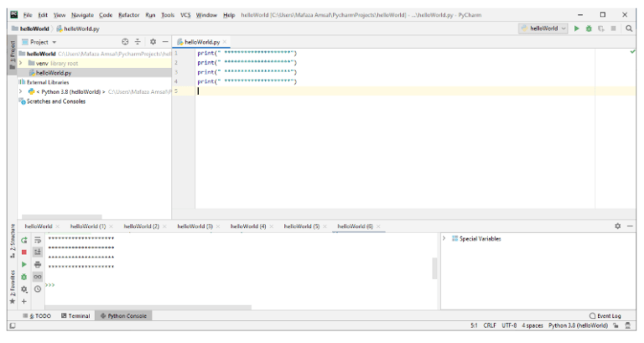
Task: Toggle the tool window bars corner icon
Action: (x=13, y=326)
